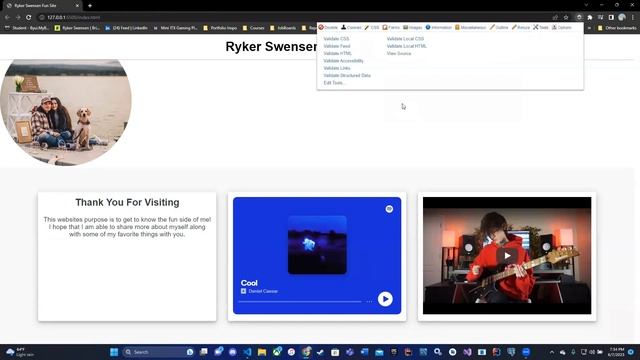This screenshot has width=640, height=360.
Task: Click the Spotify logo in embed
Action: click(389, 209)
